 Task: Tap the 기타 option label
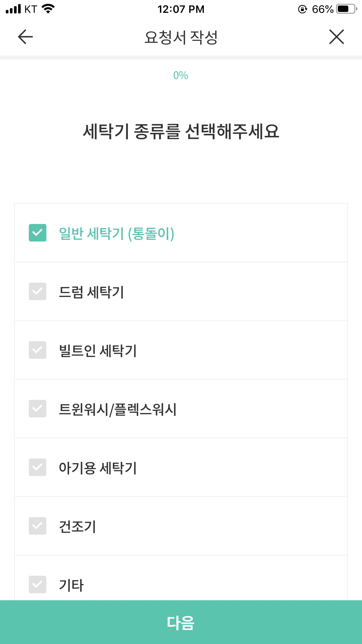click(71, 585)
